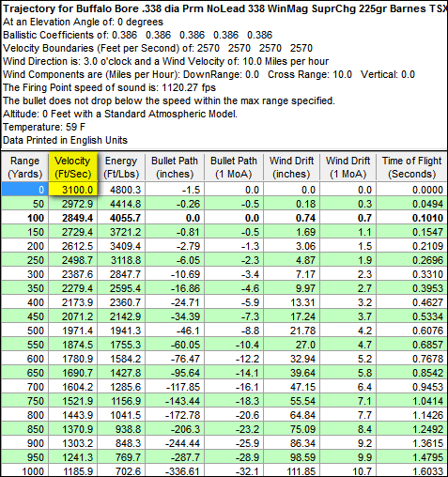Screen dimensions: 448x477
Task: Click the Bullet Path (inches) column header
Action: click(x=175, y=167)
